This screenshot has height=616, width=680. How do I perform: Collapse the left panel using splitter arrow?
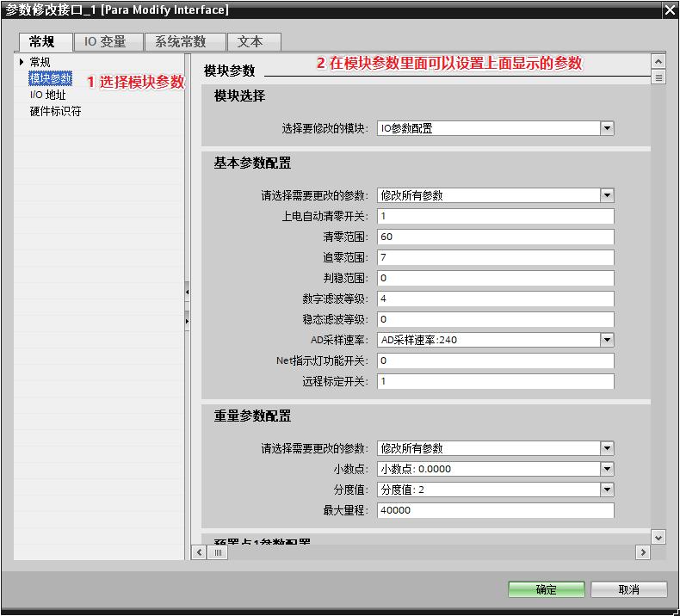(187, 293)
